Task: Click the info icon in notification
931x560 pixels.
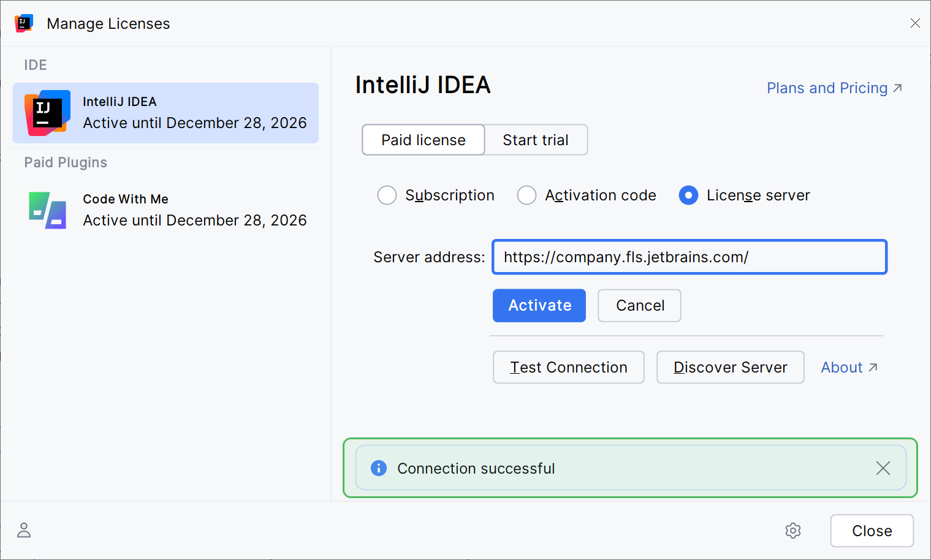Action: tap(379, 468)
